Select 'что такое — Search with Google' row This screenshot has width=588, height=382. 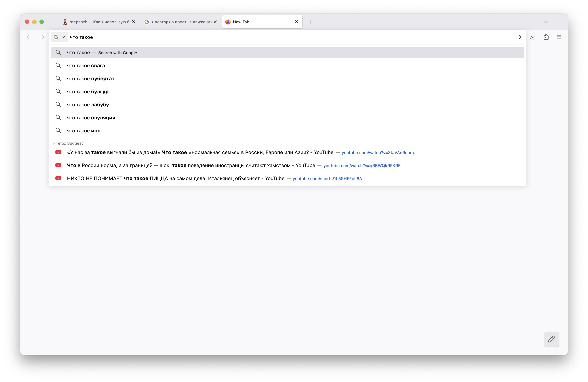[287, 53]
